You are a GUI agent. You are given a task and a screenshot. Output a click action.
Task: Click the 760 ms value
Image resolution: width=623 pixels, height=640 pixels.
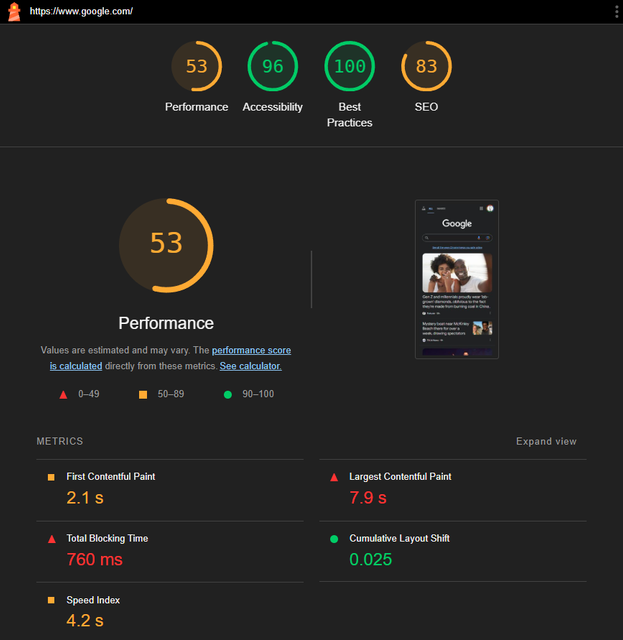(x=94, y=559)
